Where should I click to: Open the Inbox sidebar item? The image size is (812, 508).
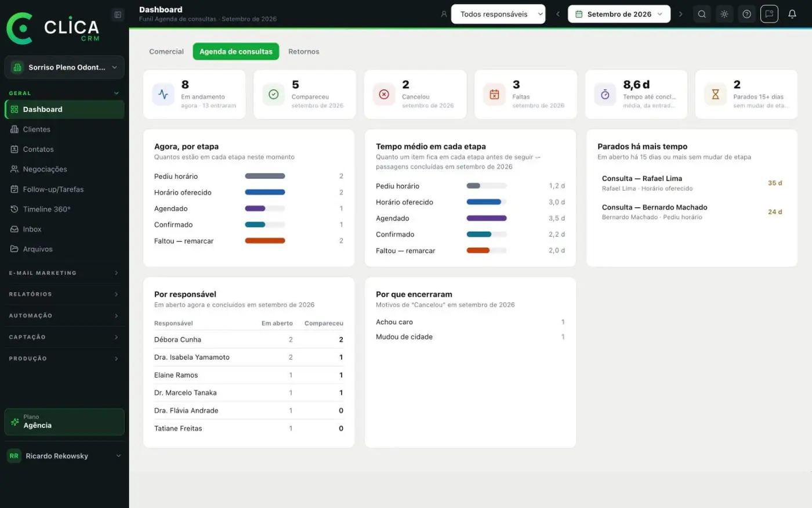pos(64,229)
